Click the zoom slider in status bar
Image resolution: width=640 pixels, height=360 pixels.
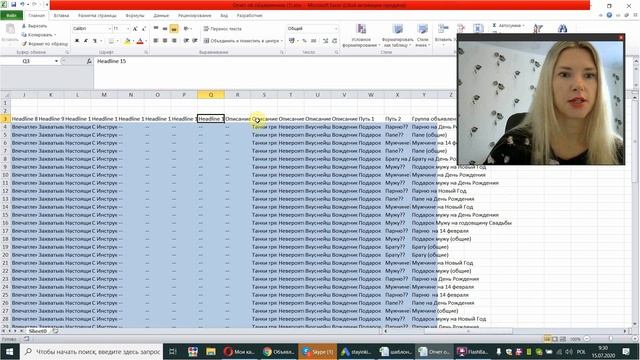[610, 339]
